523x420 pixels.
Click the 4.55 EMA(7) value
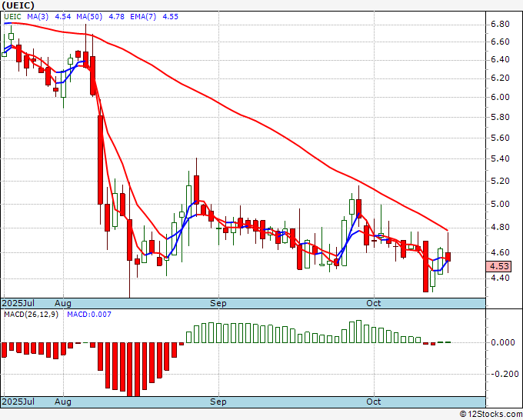pos(170,17)
